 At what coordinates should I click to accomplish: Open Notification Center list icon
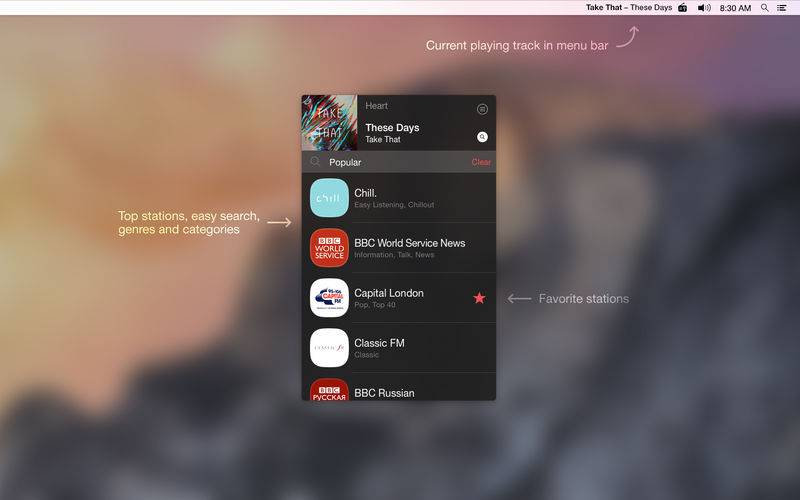pos(781,8)
